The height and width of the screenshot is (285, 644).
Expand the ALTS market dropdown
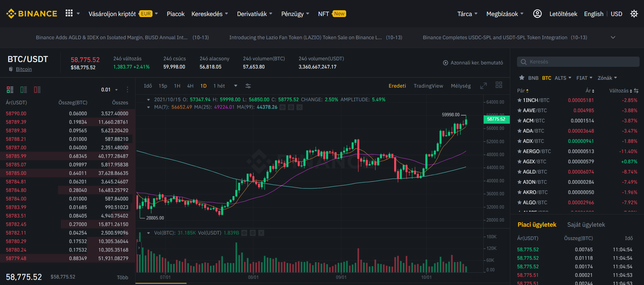click(x=563, y=78)
